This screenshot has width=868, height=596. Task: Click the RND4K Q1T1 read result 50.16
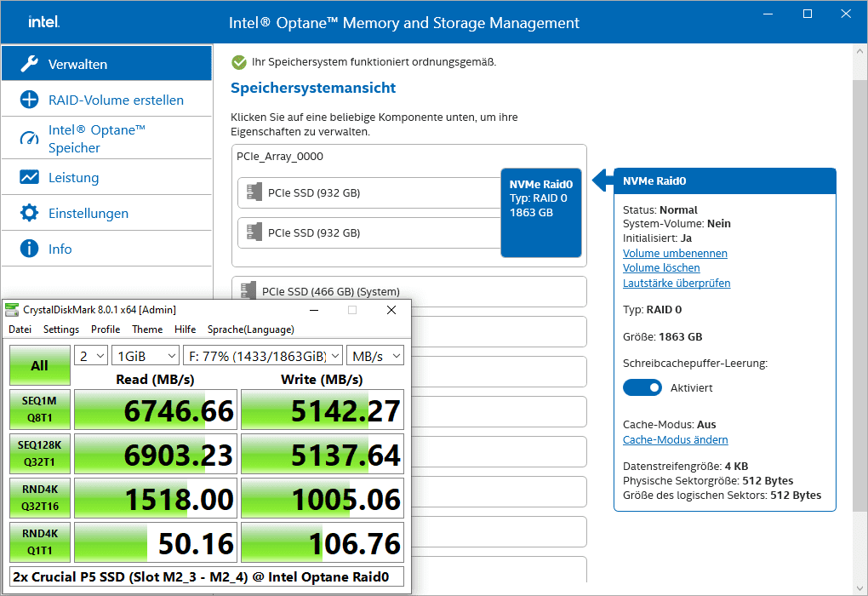pyautogui.click(x=156, y=543)
